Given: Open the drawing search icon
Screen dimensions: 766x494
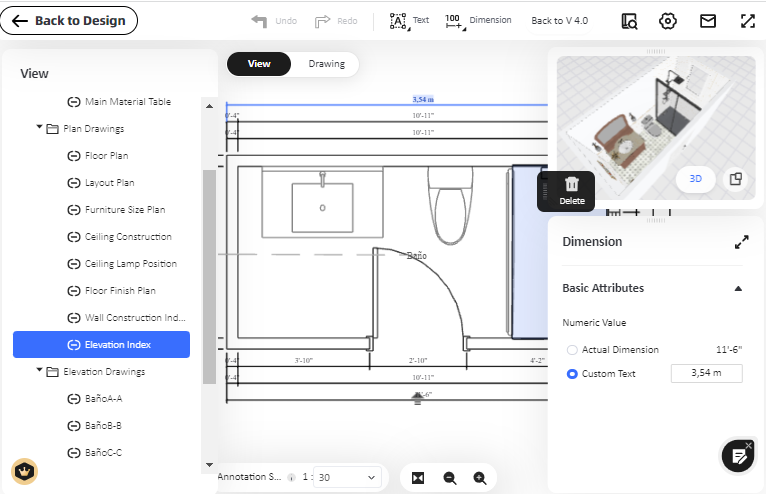Looking at the screenshot, I should click(x=629, y=21).
